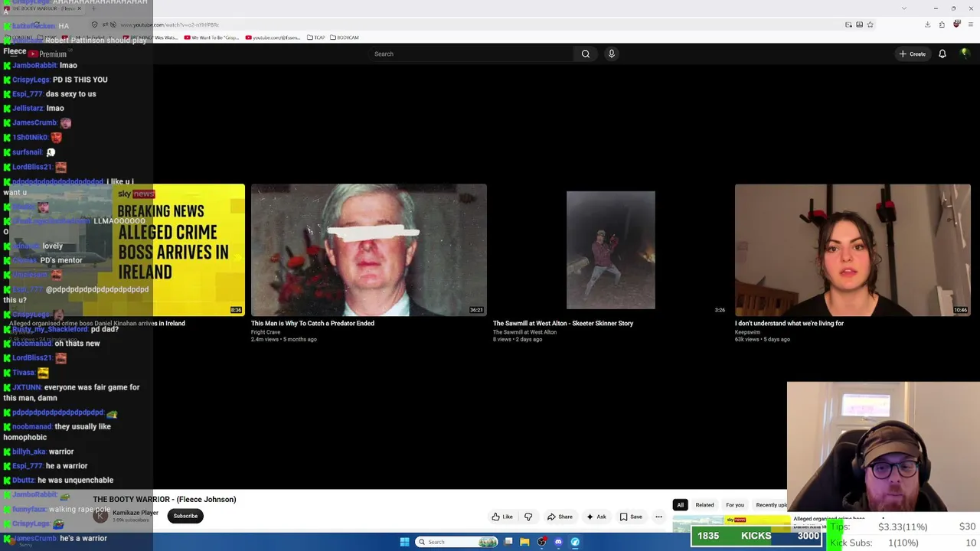Viewport: 980px width, 551px height.
Task: Open Discord from the taskbar
Action: (558, 542)
